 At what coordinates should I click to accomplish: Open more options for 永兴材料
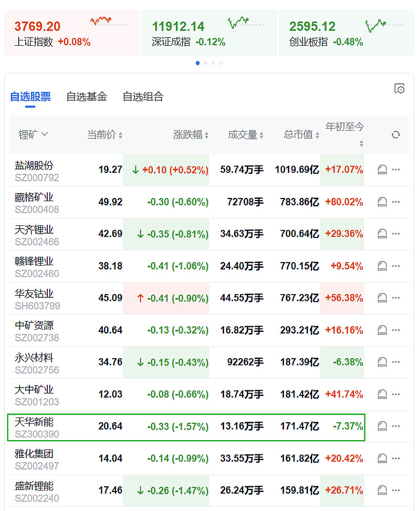396,362
